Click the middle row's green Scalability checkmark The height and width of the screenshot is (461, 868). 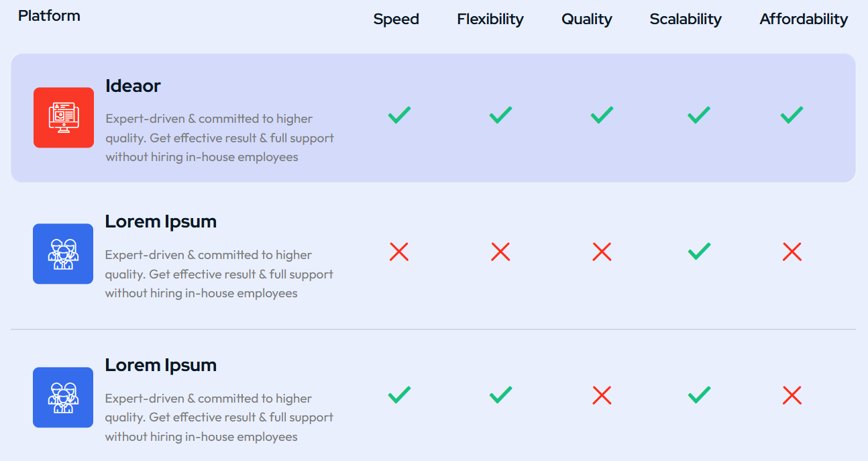pyautogui.click(x=699, y=252)
